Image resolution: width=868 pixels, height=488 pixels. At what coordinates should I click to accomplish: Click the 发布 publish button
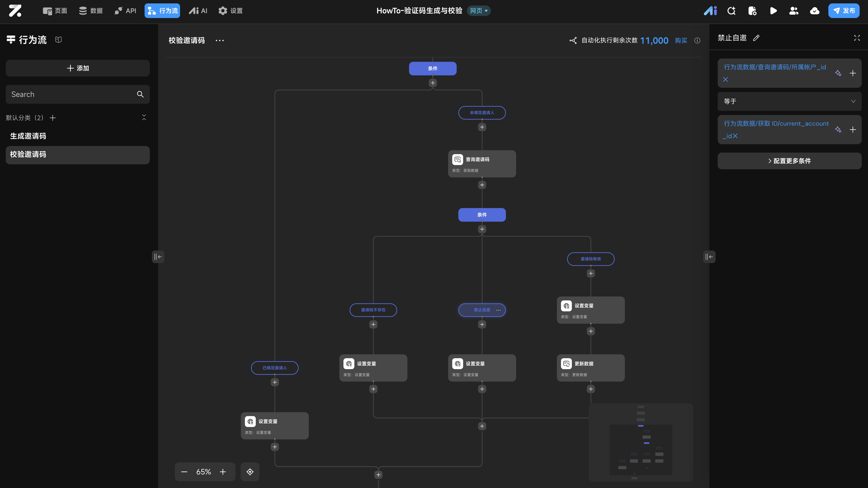pos(843,11)
